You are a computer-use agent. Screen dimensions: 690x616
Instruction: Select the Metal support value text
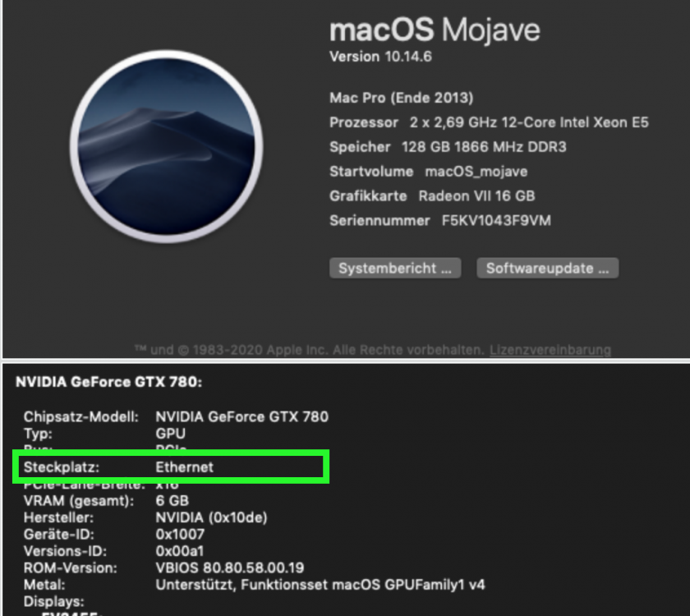[x=320, y=585]
